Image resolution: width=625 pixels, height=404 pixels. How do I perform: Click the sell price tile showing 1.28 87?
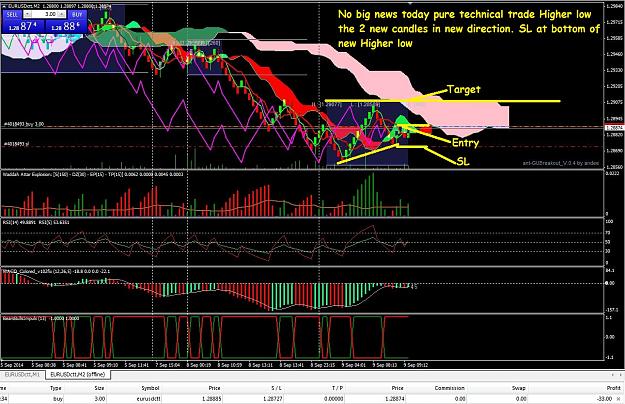click(x=23, y=26)
